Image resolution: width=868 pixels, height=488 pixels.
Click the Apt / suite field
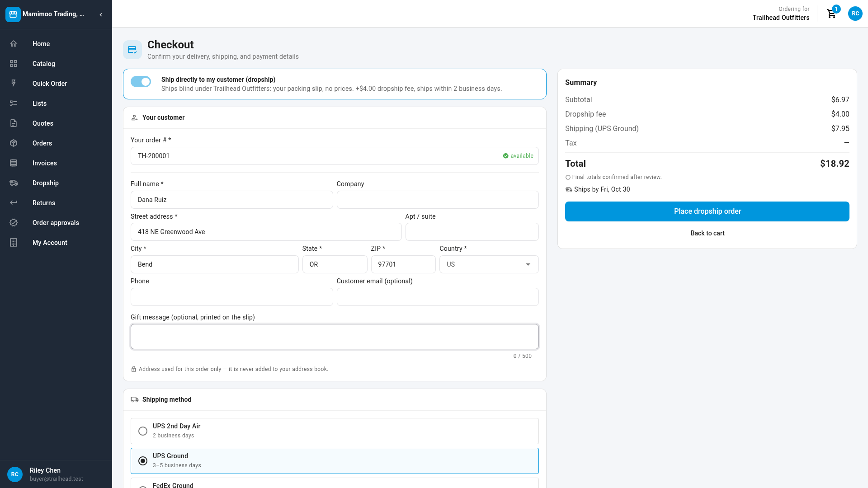tap(472, 232)
